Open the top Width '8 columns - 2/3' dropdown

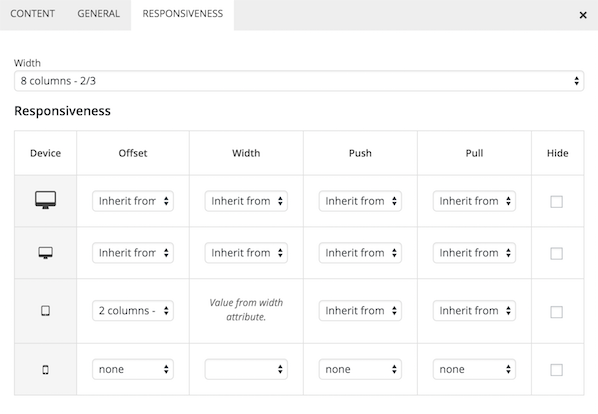tap(299, 81)
